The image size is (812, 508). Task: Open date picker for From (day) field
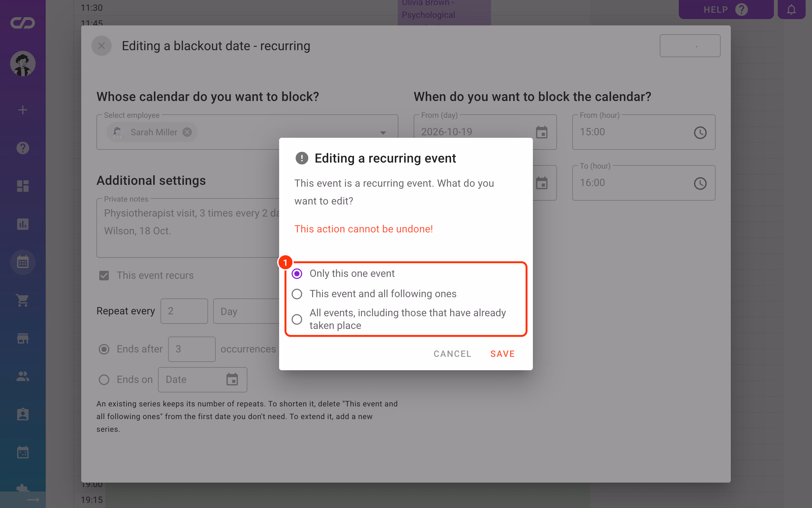(x=541, y=132)
